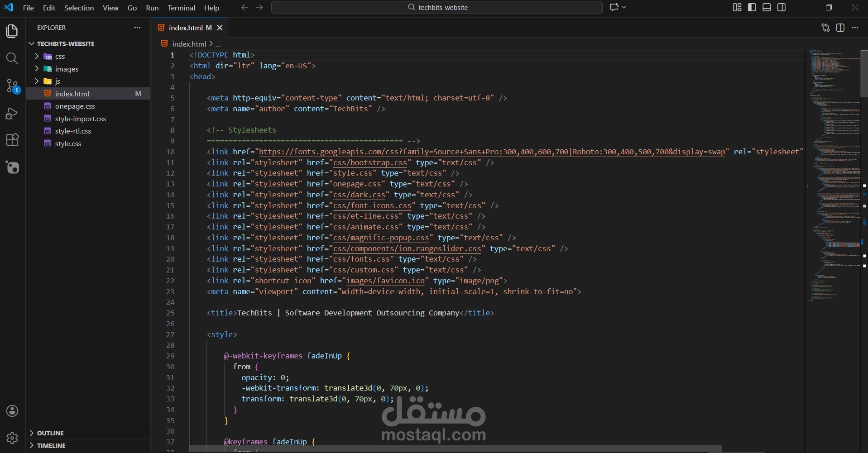Click the fadeInUp keyframes name on line 29
The image size is (868, 453).
point(324,356)
